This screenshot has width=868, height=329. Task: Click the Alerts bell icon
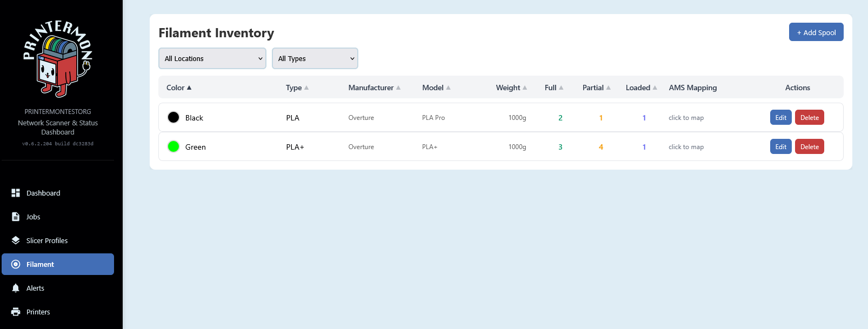tap(16, 288)
